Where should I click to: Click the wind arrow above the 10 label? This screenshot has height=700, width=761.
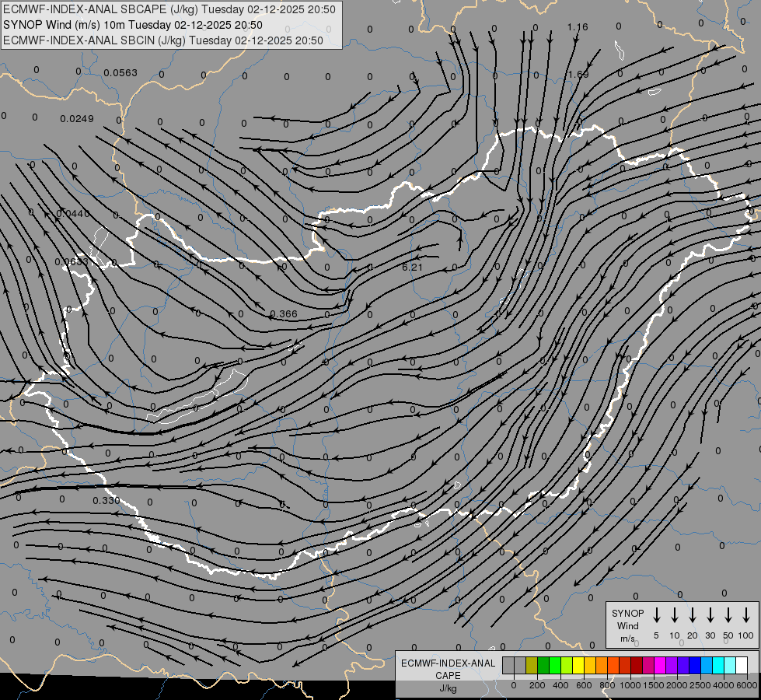pos(674,614)
